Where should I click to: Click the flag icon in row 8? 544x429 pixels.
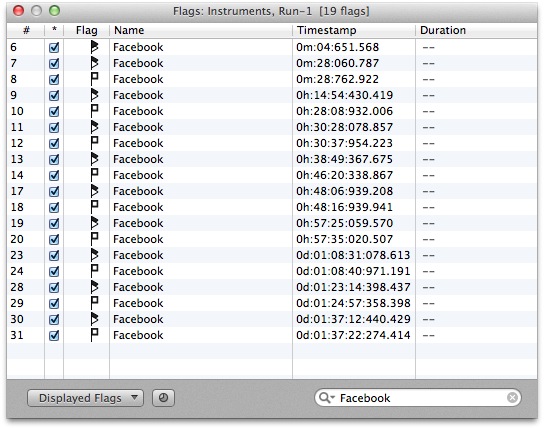[x=94, y=79]
